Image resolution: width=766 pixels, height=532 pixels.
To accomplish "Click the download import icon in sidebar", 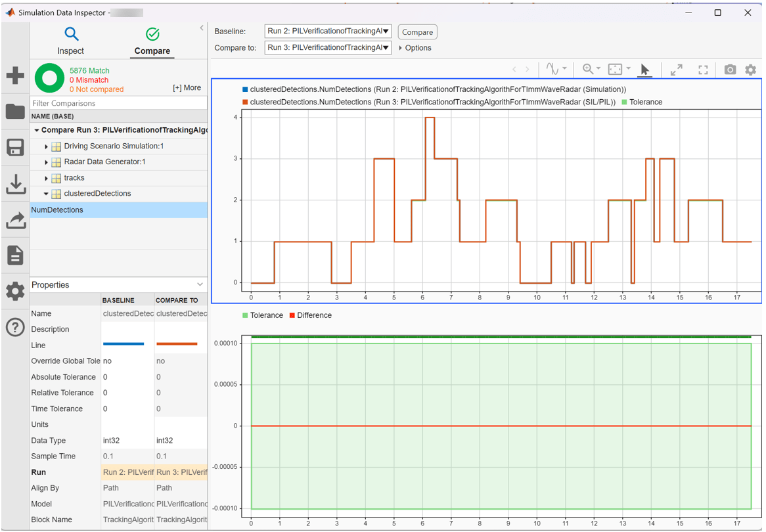I will tap(15, 184).
